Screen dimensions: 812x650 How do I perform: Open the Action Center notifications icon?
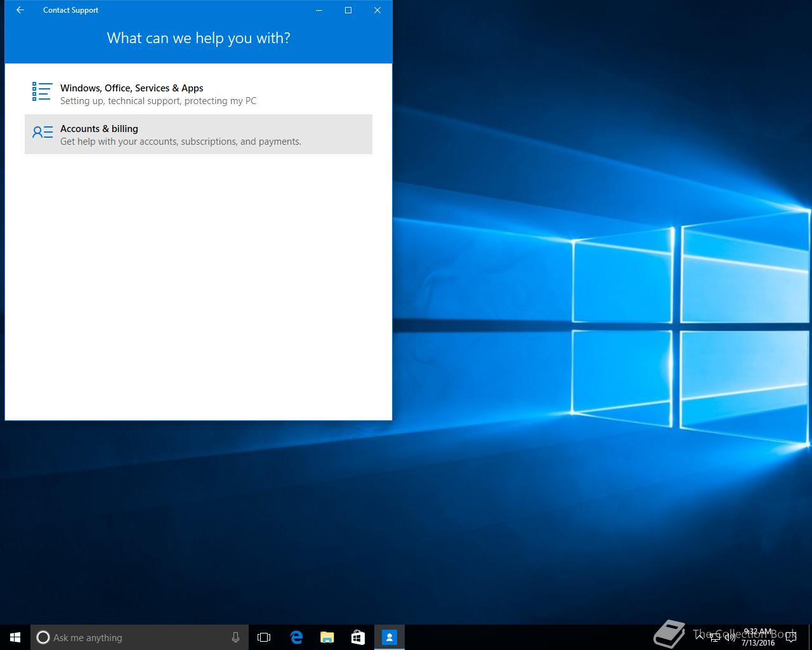click(791, 637)
